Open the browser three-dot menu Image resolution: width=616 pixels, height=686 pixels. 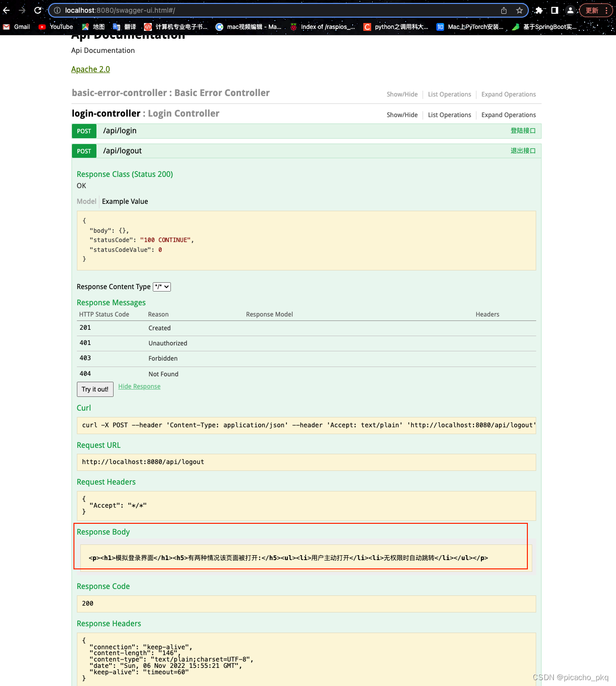pos(606,10)
